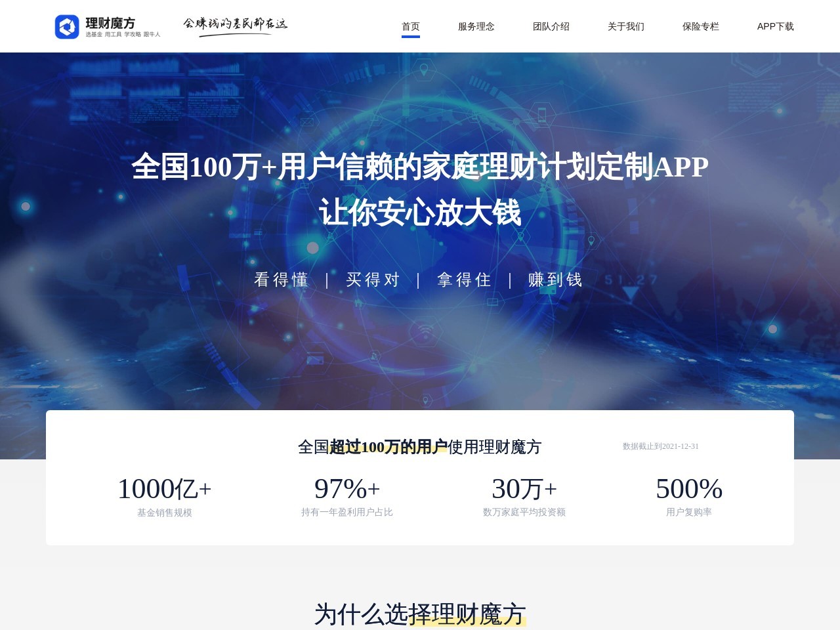Viewport: 840px width, 630px height.
Task: Click the 数据截止到2021-12-31 note
Action: point(660,446)
